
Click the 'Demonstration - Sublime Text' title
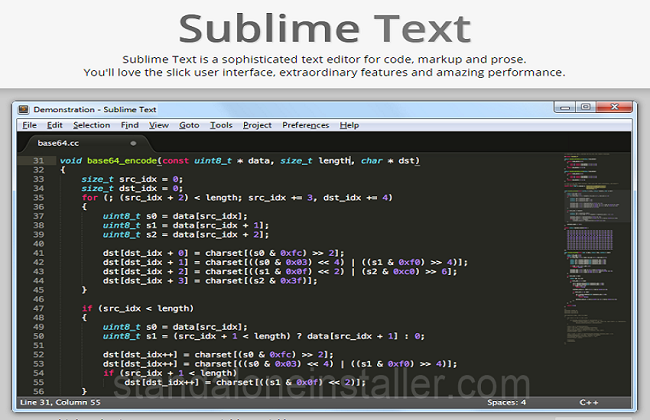(x=95, y=109)
